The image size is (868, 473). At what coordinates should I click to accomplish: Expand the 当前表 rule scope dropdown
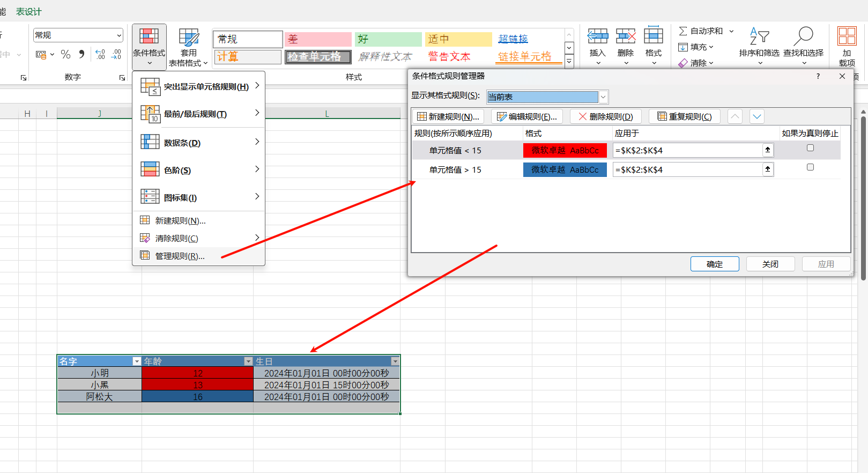[603, 97]
